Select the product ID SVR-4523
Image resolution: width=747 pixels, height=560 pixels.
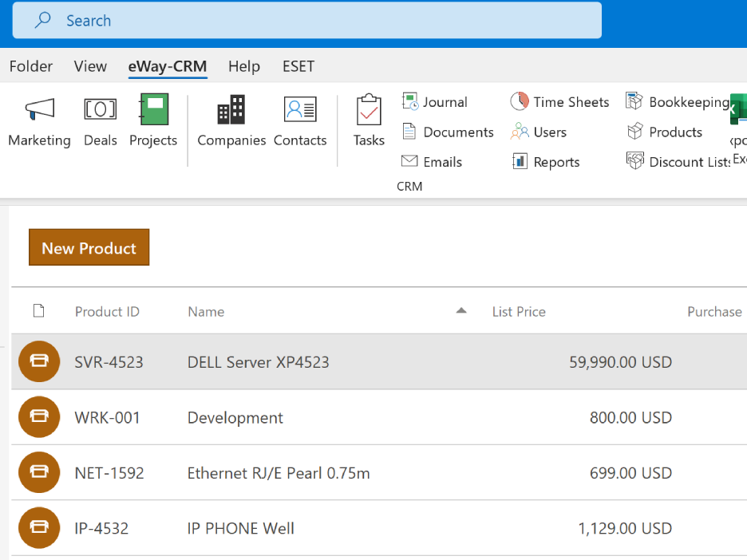(x=109, y=362)
